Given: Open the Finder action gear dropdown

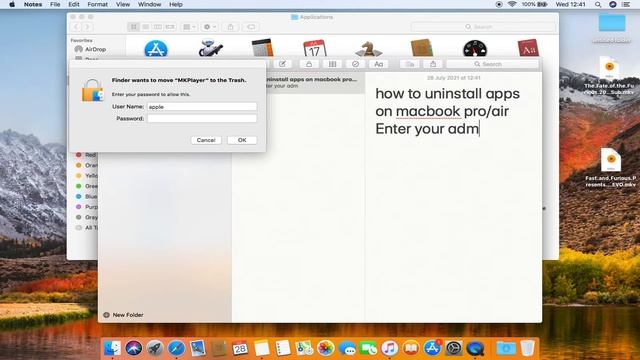Looking at the screenshot, I should pyautogui.click(x=210, y=27).
